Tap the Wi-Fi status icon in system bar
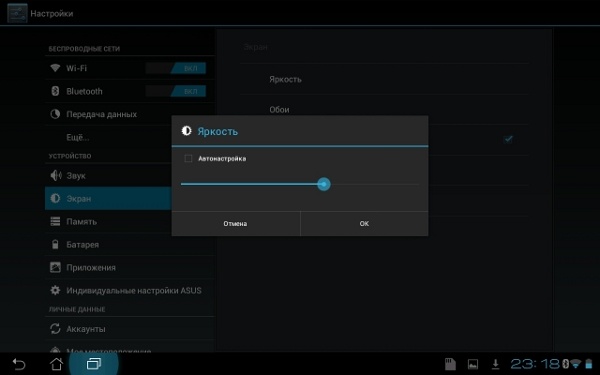 [576, 364]
